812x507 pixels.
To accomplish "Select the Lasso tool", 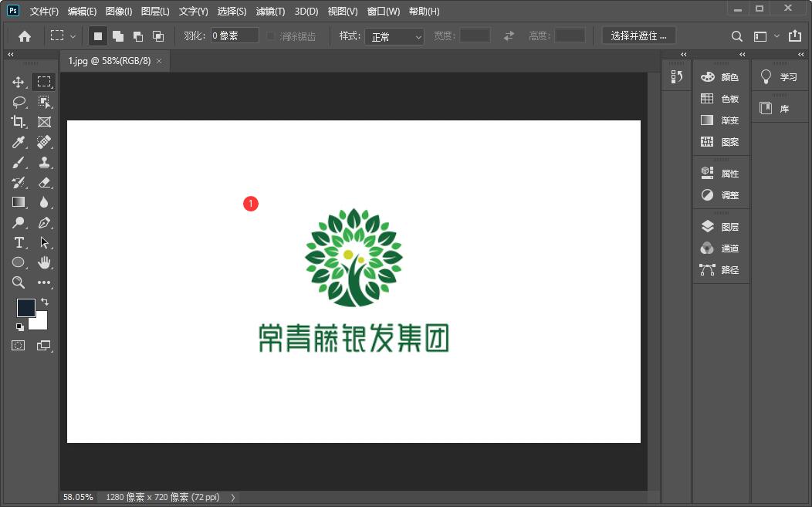I will pos(19,102).
